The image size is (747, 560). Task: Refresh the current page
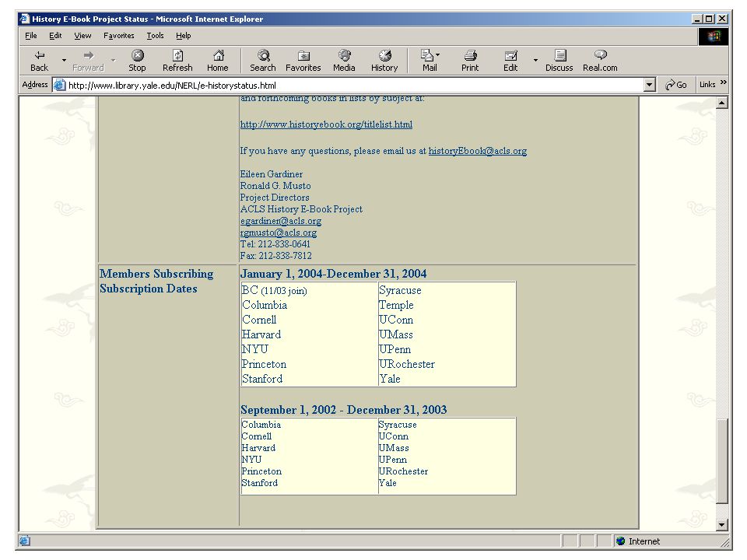point(177,61)
